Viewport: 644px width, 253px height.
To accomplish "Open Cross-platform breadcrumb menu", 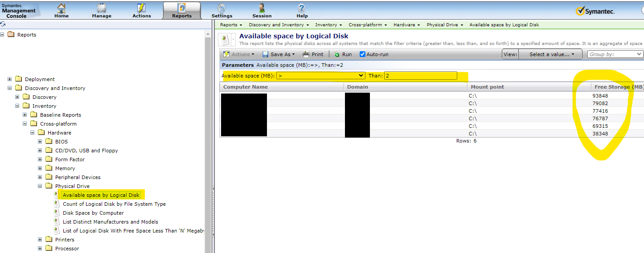I will (368, 25).
